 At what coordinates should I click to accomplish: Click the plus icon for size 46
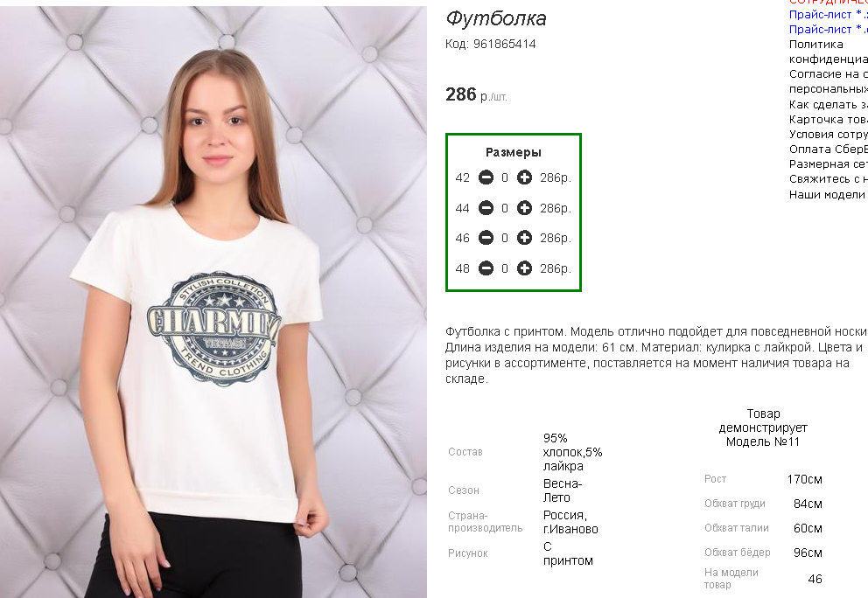(x=524, y=238)
